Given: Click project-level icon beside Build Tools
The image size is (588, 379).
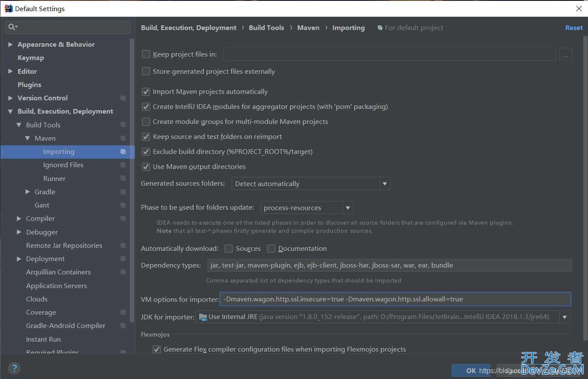Looking at the screenshot, I should pos(123,125).
